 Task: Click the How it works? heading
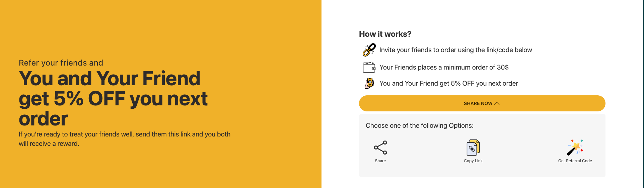pyautogui.click(x=385, y=34)
